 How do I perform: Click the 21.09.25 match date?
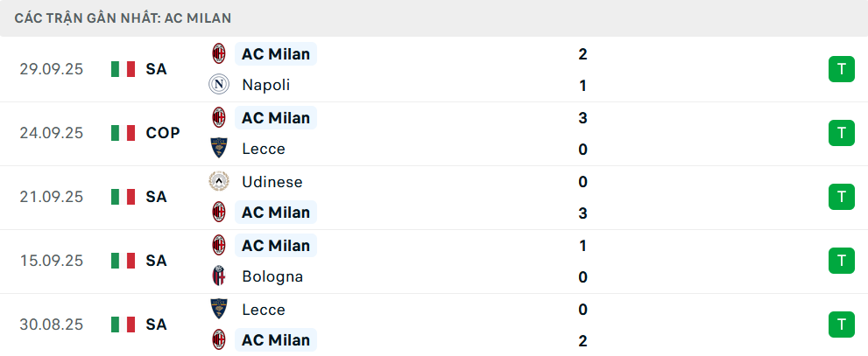[x=52, y=197]
